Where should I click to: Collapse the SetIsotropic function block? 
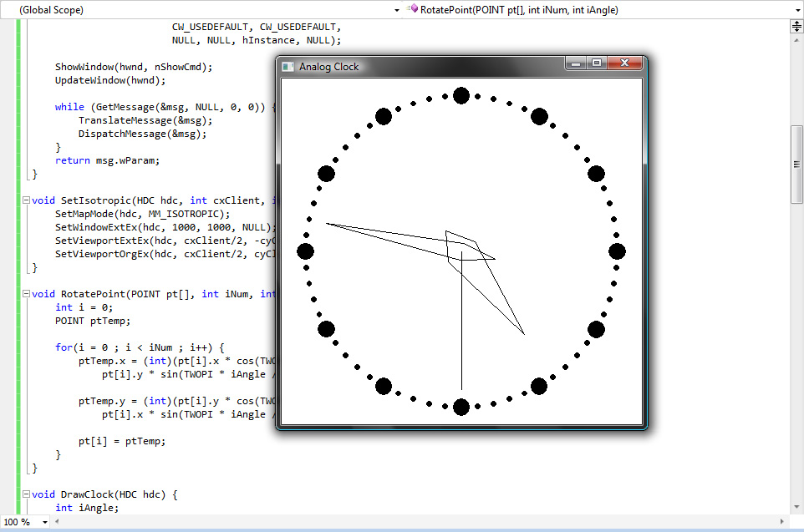[x=26, y=200]
